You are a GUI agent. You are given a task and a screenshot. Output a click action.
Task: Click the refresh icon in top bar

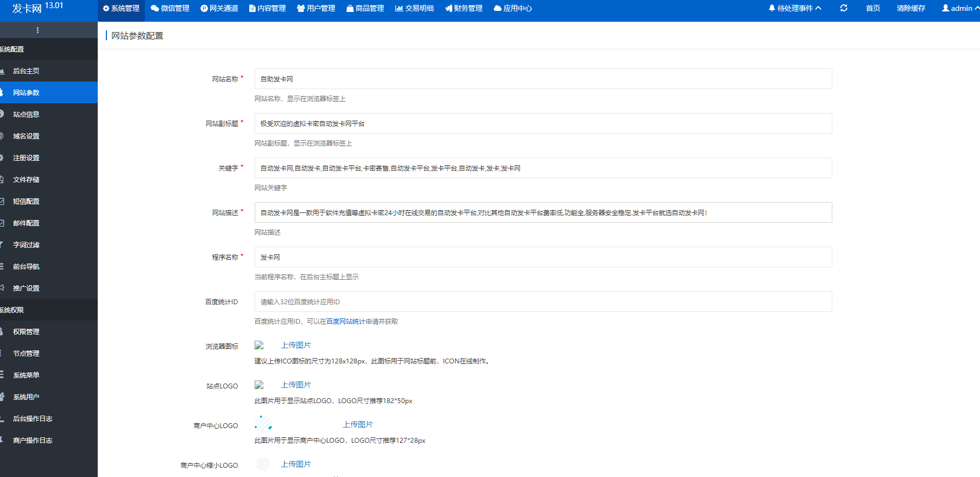click(843, 8)
